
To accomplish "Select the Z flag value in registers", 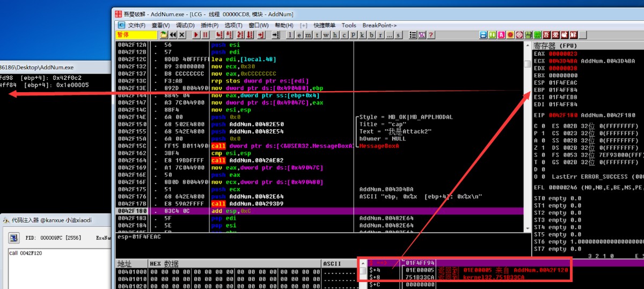I will point(543,147).
